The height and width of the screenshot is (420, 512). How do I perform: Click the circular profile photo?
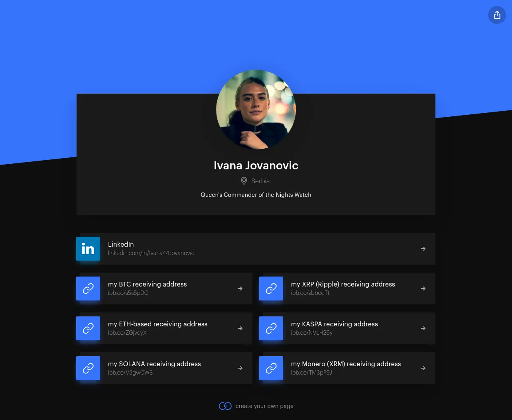point(256,110)
